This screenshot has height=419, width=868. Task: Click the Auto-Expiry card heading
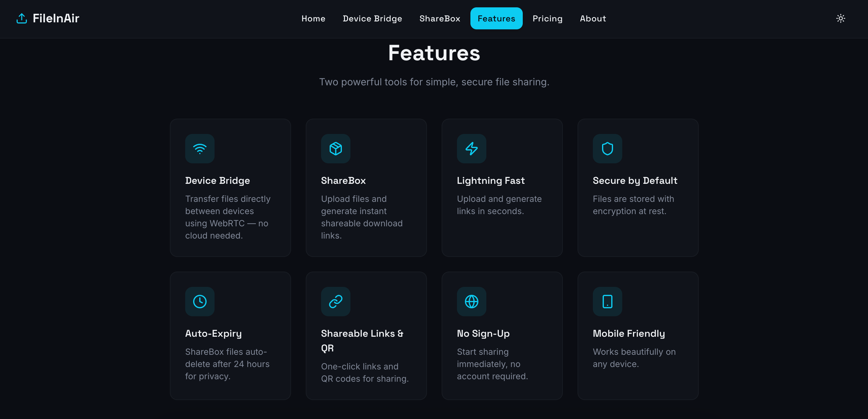point(213,333)
